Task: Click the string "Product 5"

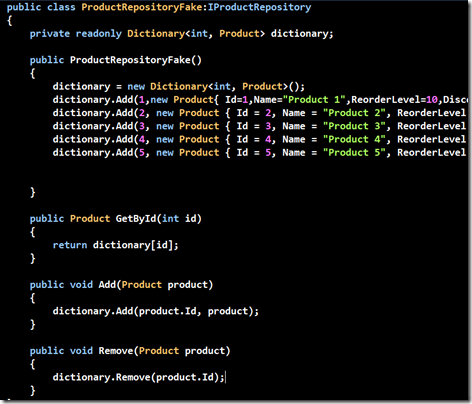Action: (x=354, y=153)
